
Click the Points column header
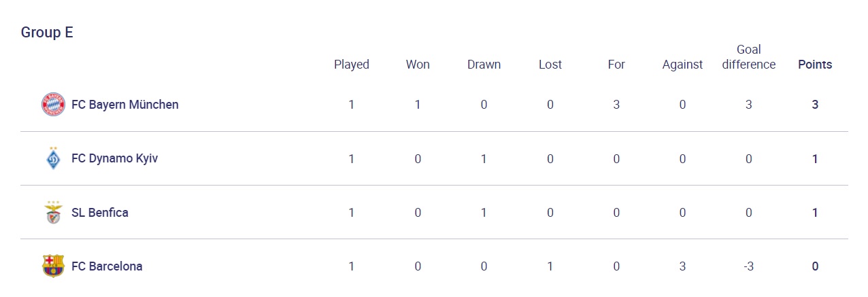pyautogui.click(x=815, y=65)
